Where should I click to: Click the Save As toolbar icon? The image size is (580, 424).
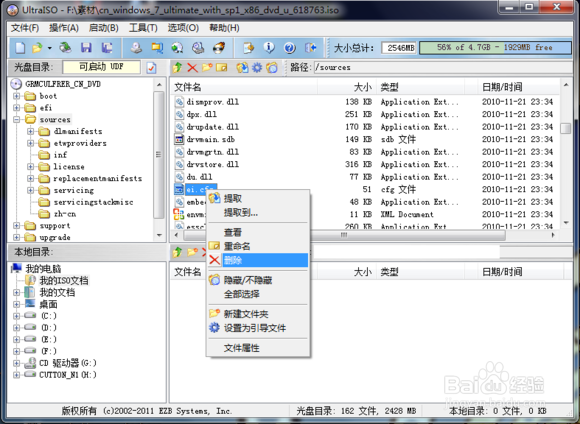click(x=107, y=48)
